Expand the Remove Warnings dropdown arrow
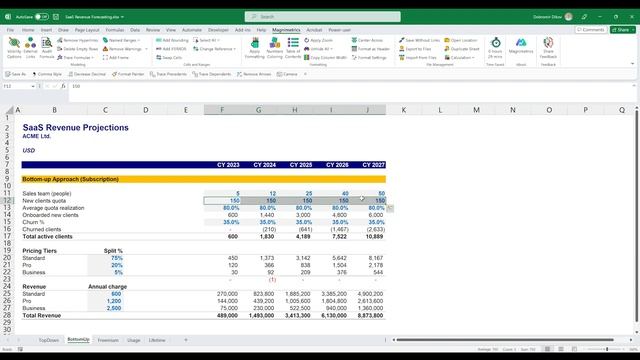 pyautogui.click(x=146, y=49)
